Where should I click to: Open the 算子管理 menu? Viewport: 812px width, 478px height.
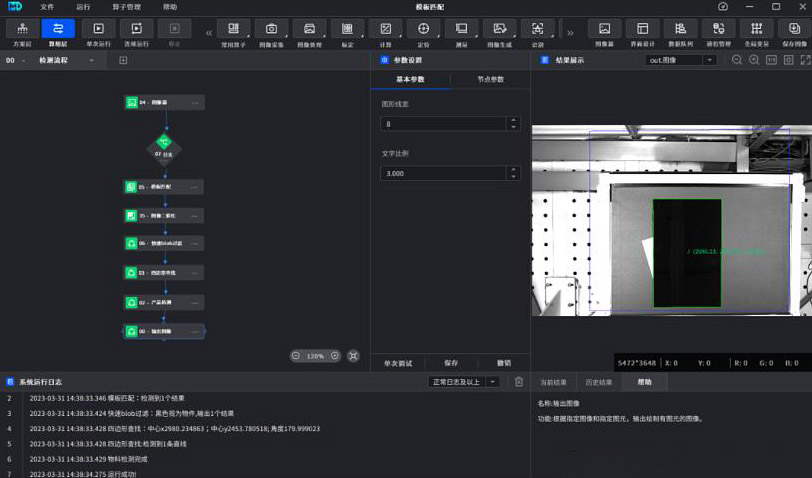128,6
